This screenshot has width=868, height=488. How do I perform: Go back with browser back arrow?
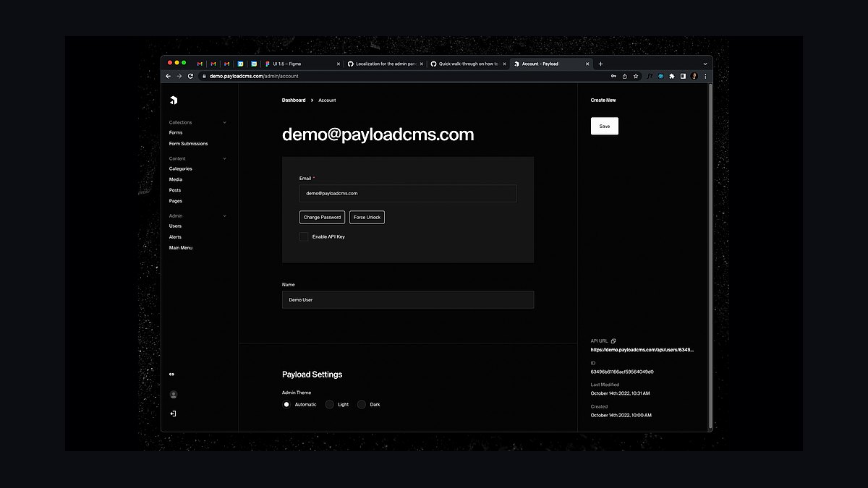(169, 76)
